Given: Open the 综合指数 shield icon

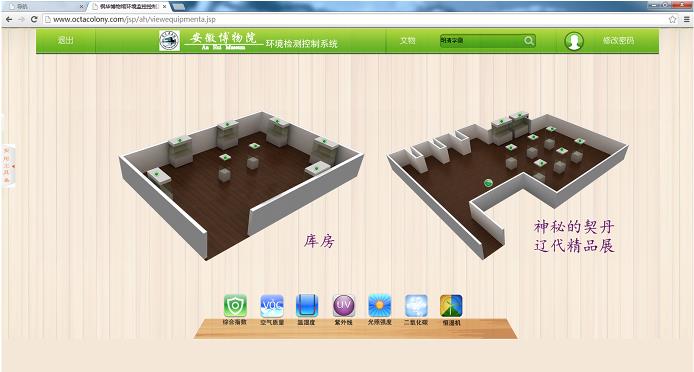Looking at the screenshot, I should (235, 306).
